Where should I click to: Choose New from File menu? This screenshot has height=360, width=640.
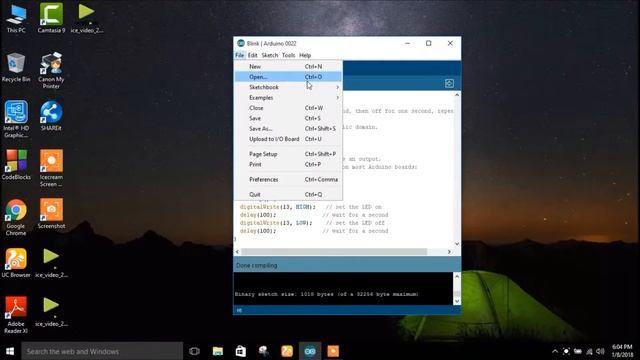pyautogui.click(x=288, y=67)
